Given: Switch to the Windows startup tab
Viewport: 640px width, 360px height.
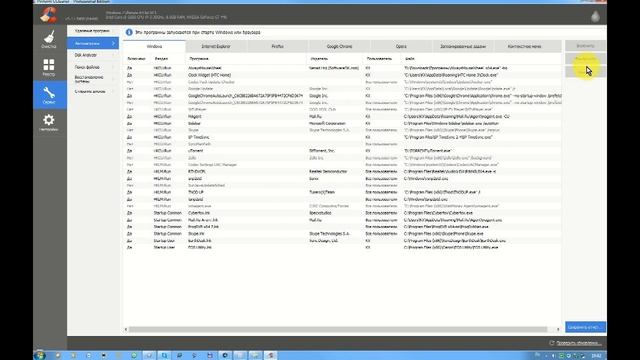Looking at the screenshot, I should [x=154, y=47].
